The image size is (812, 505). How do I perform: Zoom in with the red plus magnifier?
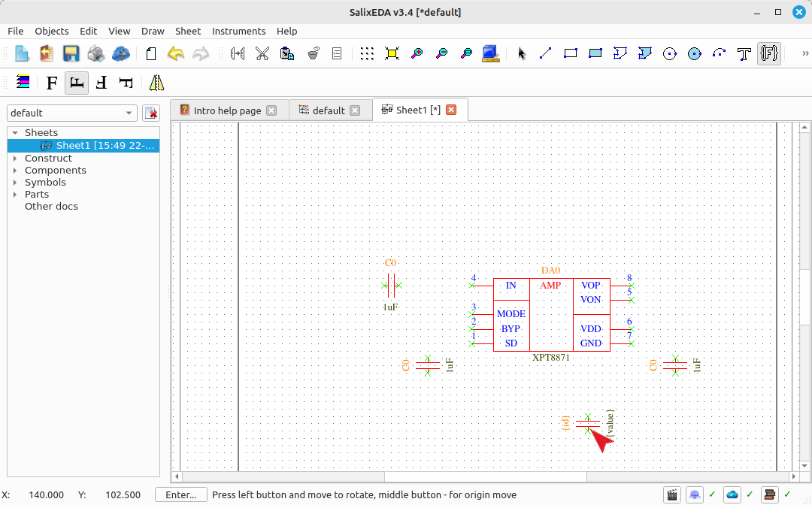coord(417,53)
